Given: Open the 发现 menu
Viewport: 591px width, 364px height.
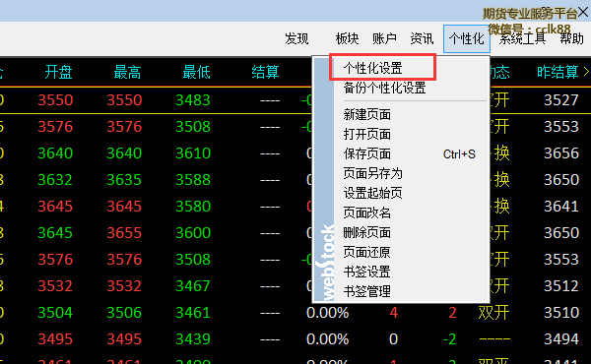Looking at the screenshot, I should [296, 38].
